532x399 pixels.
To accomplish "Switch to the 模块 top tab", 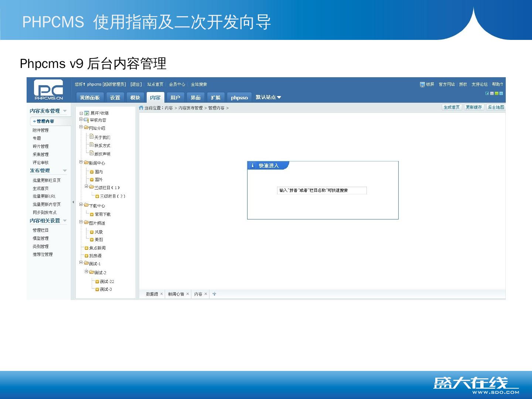I will (135, 98).
